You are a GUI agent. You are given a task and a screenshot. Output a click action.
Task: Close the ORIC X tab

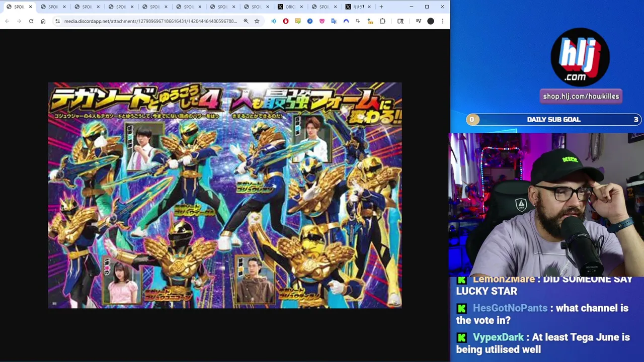pyautogui.click(x=301, y=7)
